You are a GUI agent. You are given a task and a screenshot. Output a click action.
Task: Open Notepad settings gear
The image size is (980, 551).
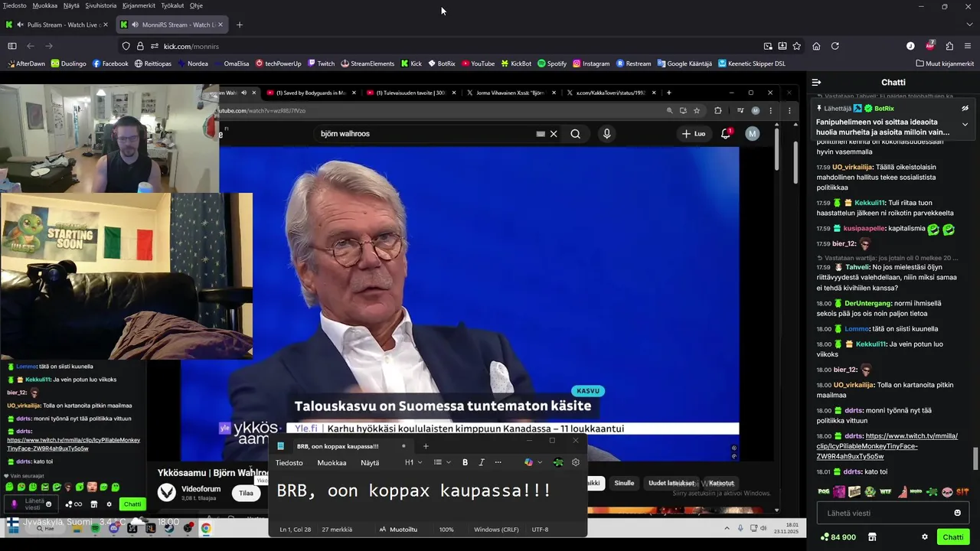(x=576, y=462)
